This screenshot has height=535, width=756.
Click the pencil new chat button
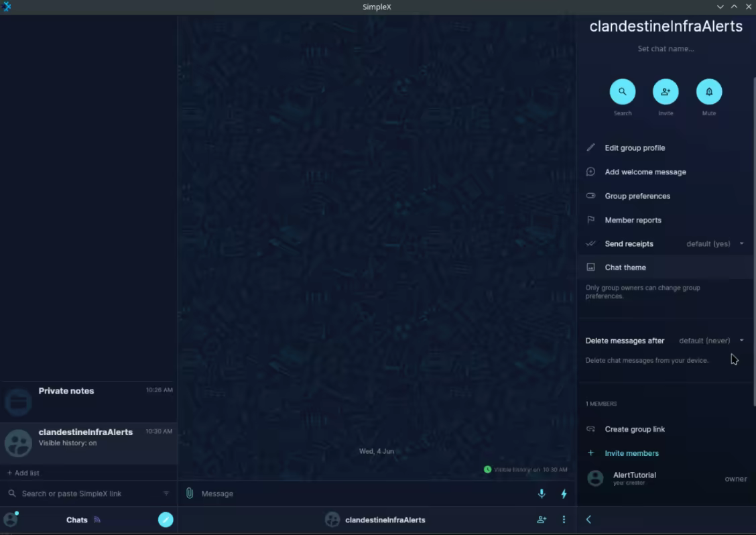click(x=166, y=520)
